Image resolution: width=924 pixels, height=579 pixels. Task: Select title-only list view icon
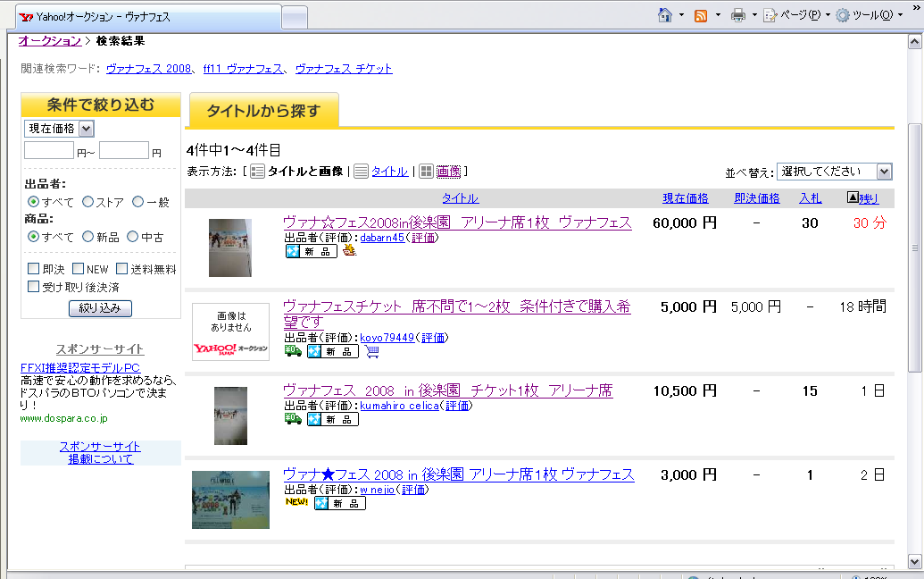[x=362, y=172]
